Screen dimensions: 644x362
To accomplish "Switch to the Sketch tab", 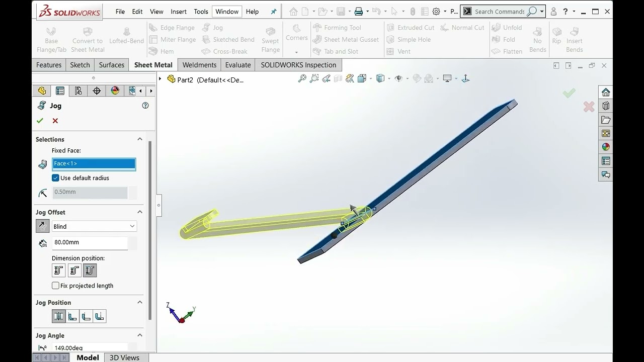I will click(x=80, y=65).
